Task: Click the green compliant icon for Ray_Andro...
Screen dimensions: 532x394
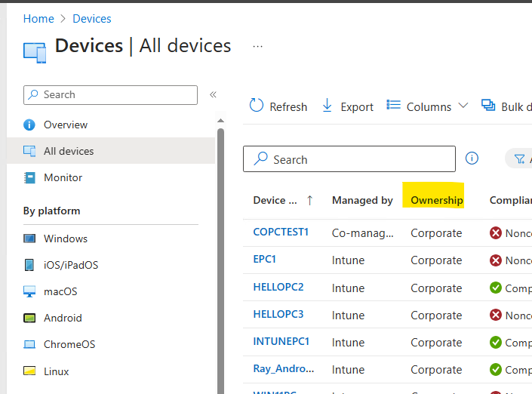Action: click(495, 369)
